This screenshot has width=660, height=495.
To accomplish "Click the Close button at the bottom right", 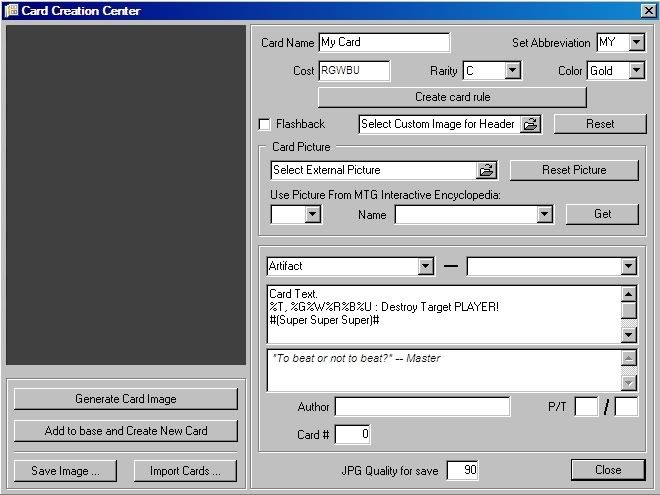I will click(x=608, y=470).
